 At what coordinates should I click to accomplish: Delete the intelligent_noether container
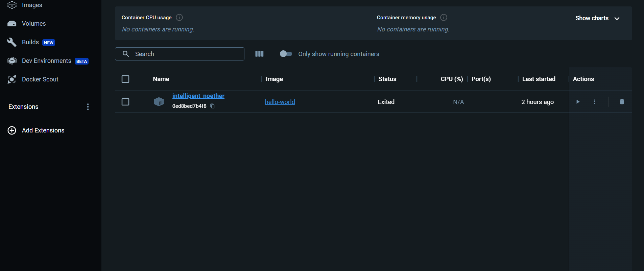click(622, 102)
